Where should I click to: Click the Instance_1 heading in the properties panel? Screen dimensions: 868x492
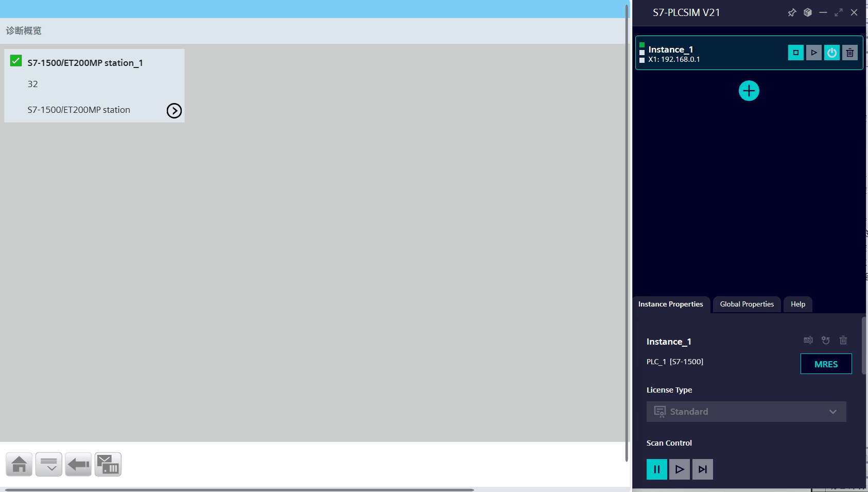[x=669, y=342]
